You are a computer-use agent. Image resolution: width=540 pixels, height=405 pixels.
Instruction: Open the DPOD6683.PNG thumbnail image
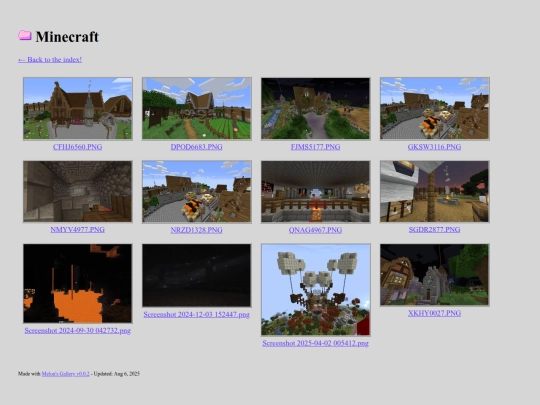pyautogui.click(x=197, y=108)
